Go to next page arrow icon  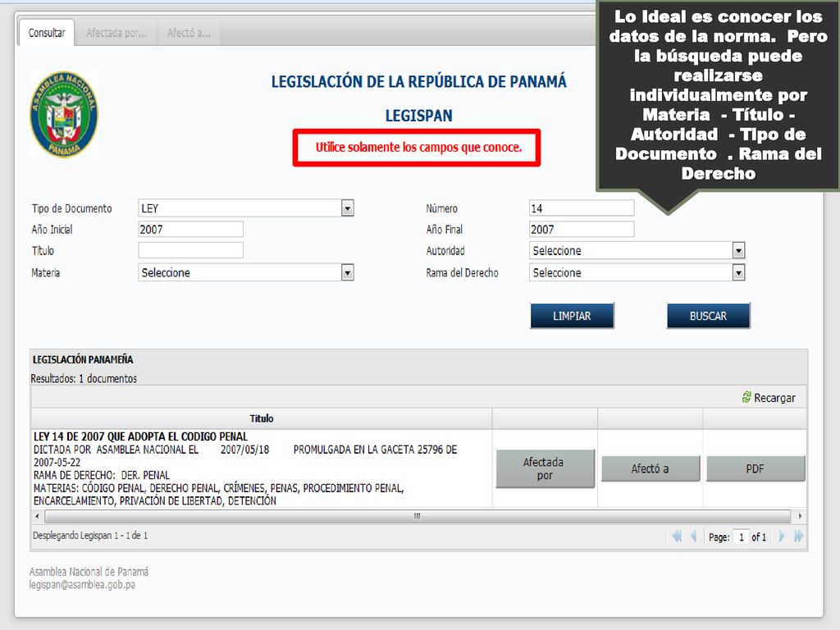782,536
